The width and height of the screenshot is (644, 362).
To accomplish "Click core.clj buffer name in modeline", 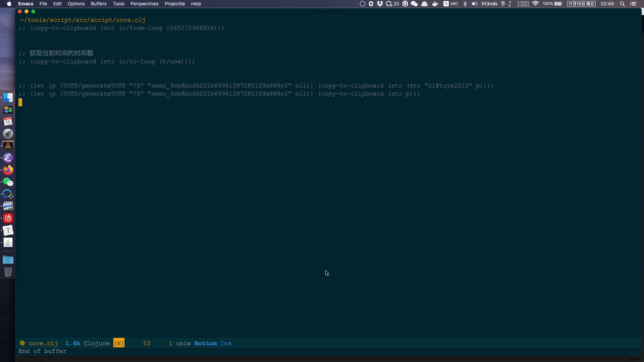I will point(43,343).
